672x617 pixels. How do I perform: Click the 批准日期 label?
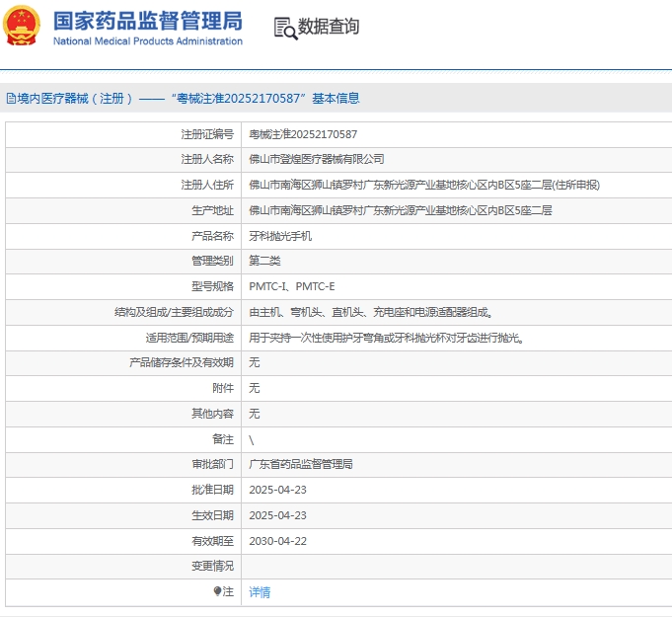[212, 490]
